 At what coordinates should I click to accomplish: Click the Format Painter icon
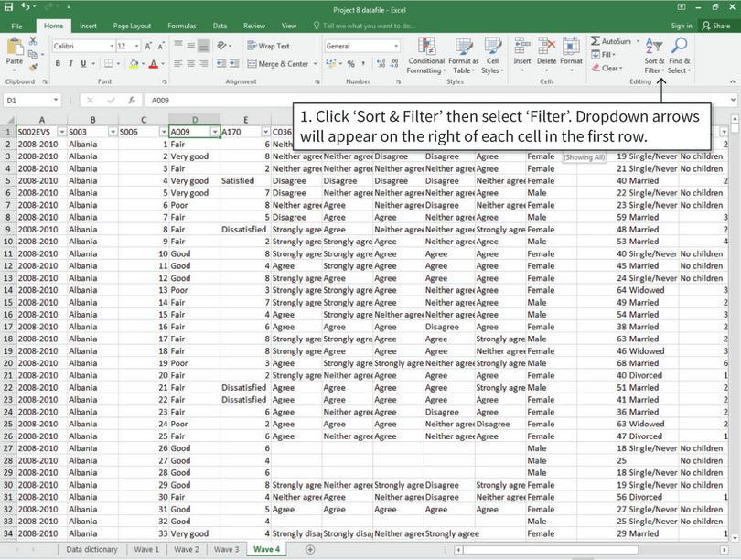click(35, 66)
